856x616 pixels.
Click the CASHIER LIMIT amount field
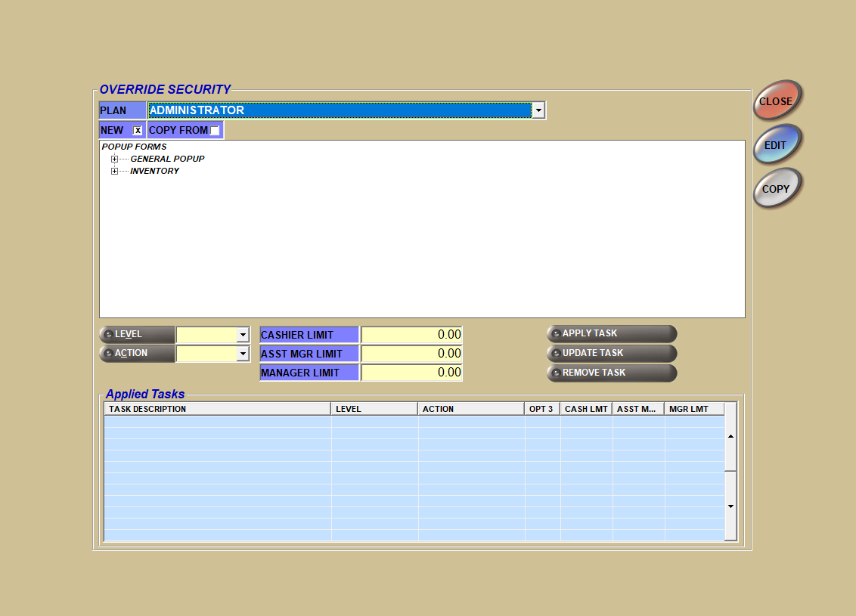pyautogui.click(x=411, y=334)
